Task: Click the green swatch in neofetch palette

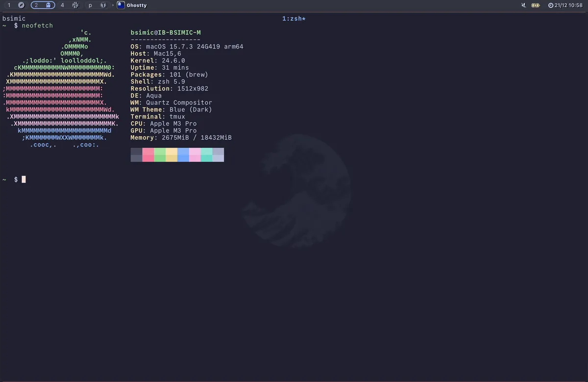Action: tap(160, 155)
